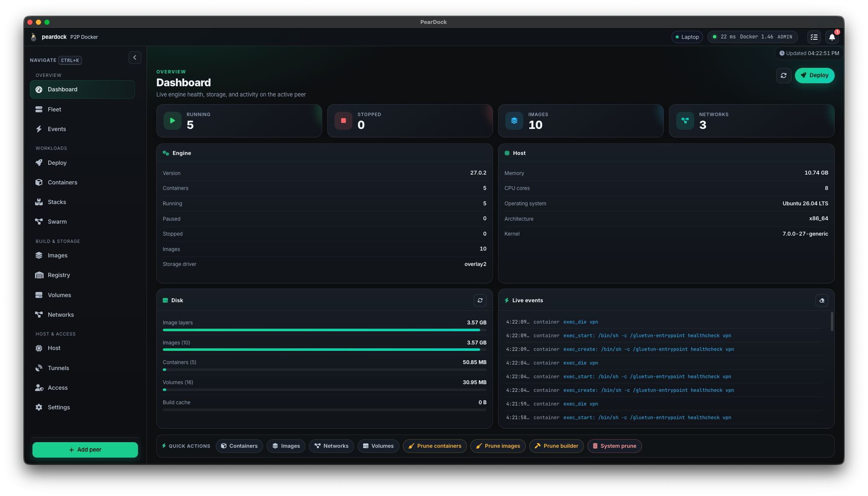Open the notifications bell
Image resolution: width=868 pixels, height=496 pixels.
coord(832,37)
